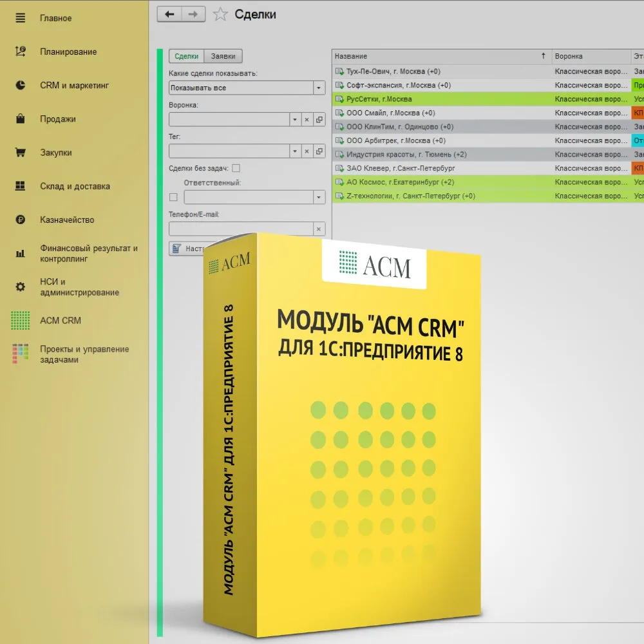Image resolution: width=644 pixels, height=644 pixels.
Task: Select the ООО Арбитрек, г.Москва row
Action: pos(488,140)
